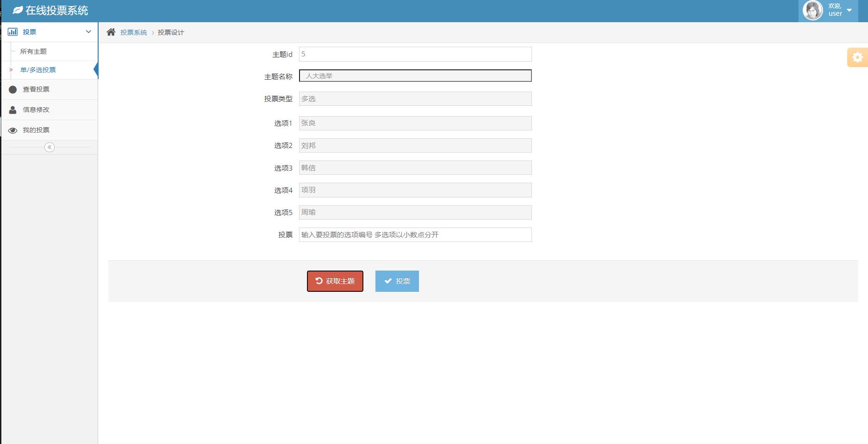This screenshot has width=868, height=444.
Task: Click the user icon beside 信息修改
Action: pos(12,110)
